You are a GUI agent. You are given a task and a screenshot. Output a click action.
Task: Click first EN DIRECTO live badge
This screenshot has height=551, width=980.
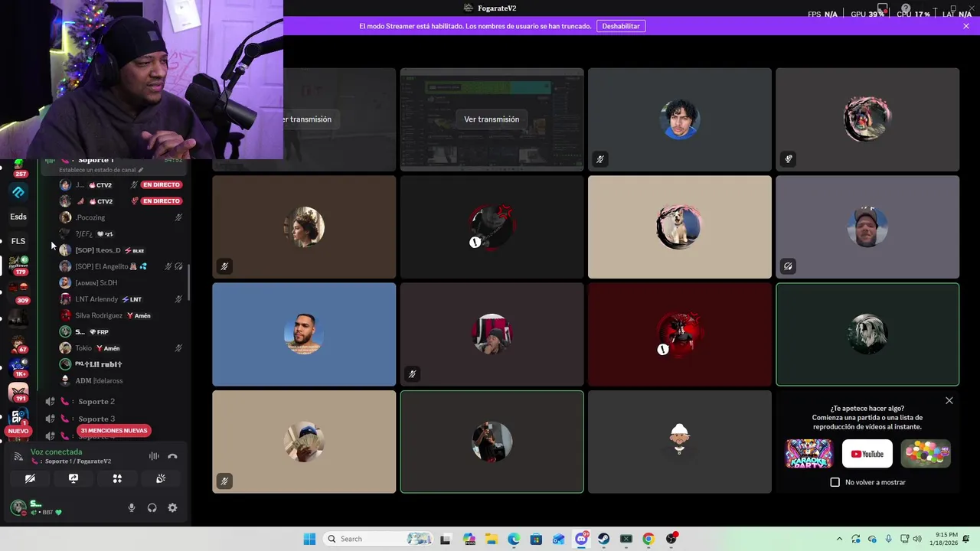click(x=161, y=184)
